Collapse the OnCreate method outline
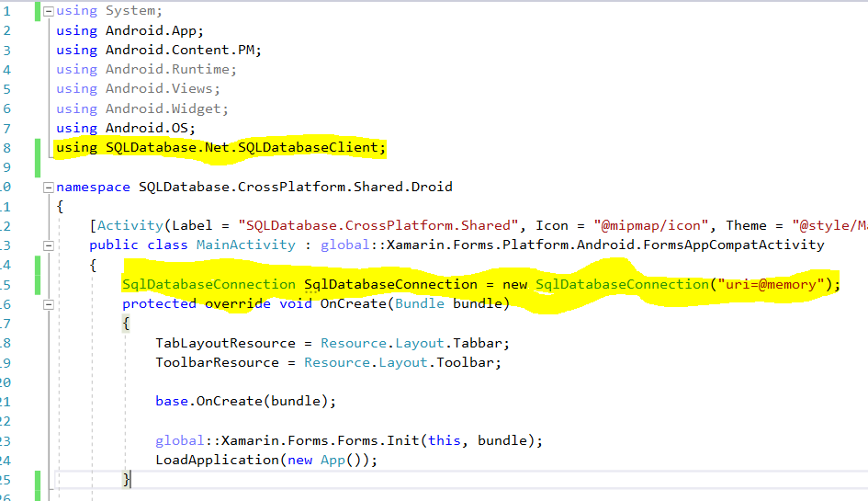The height and width of the screenshot is (501, 868). [49, 304]
